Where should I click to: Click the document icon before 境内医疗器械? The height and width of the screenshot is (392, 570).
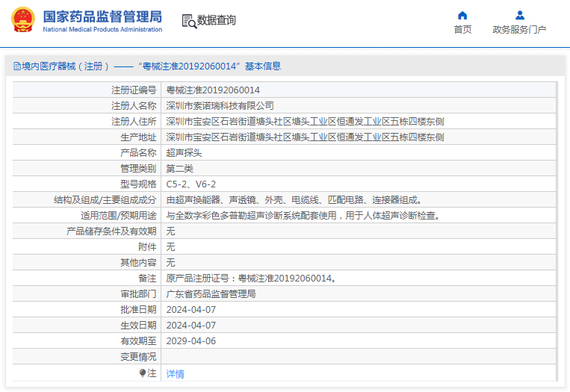[16, 66]
